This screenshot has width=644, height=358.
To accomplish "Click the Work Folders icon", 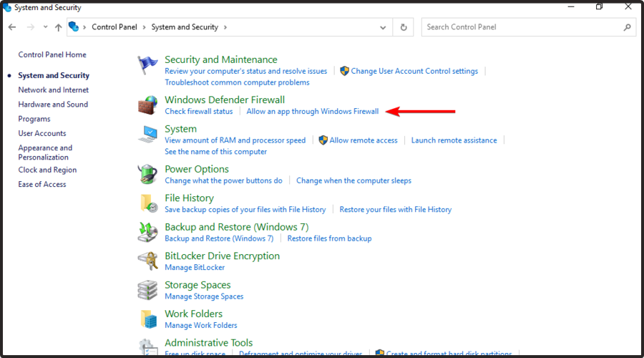I will point(148,319).
